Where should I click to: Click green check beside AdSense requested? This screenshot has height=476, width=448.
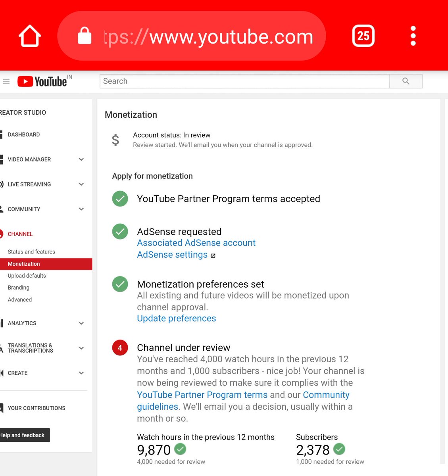tap(120, 232)
